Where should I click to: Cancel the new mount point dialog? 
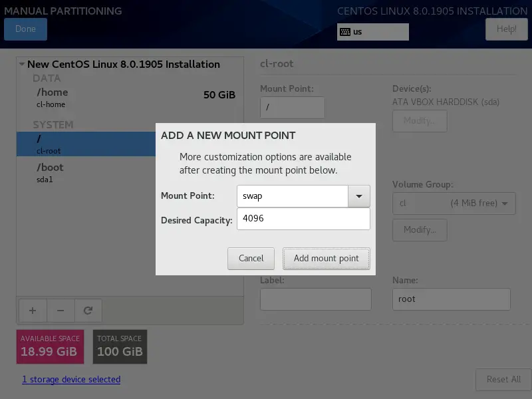pyautogui.click(x=251, y=258)
